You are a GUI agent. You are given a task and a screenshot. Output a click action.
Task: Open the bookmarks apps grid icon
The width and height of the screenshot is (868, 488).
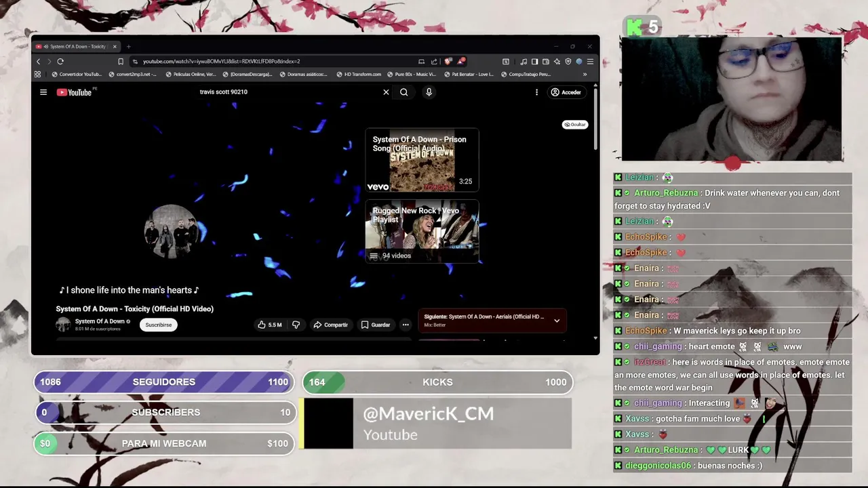click(37, 75)
